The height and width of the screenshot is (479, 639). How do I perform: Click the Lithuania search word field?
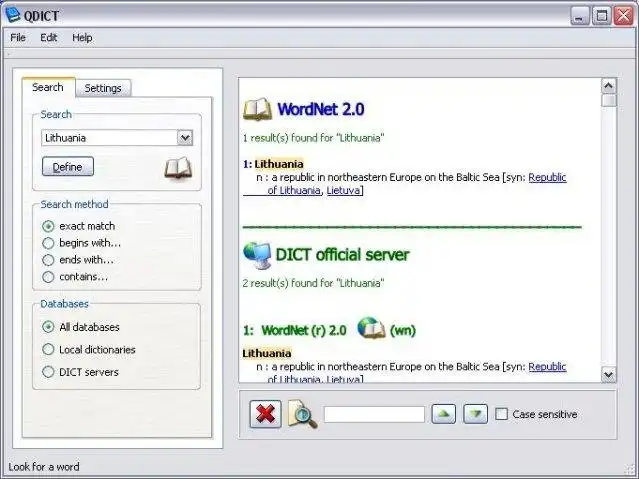pos(109,138)
